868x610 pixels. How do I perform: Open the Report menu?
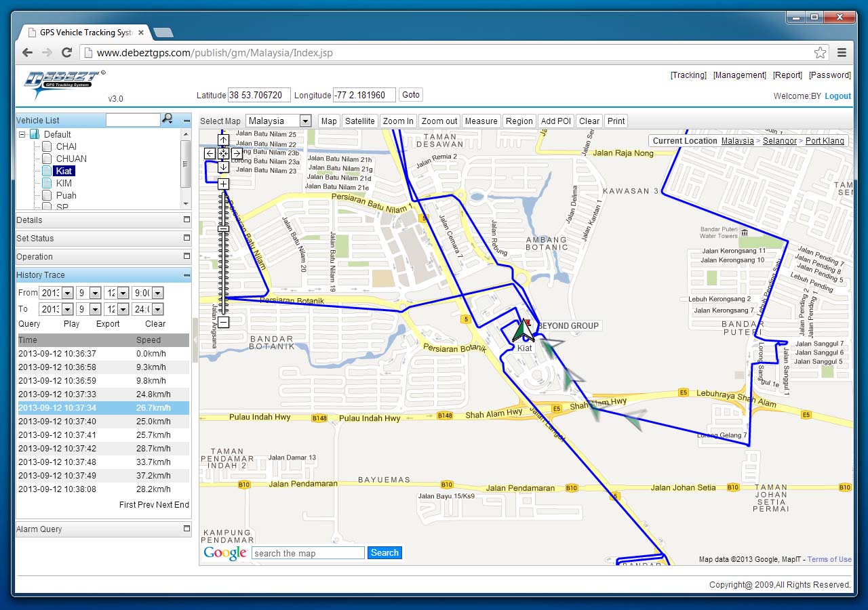[x=787, y=75]
